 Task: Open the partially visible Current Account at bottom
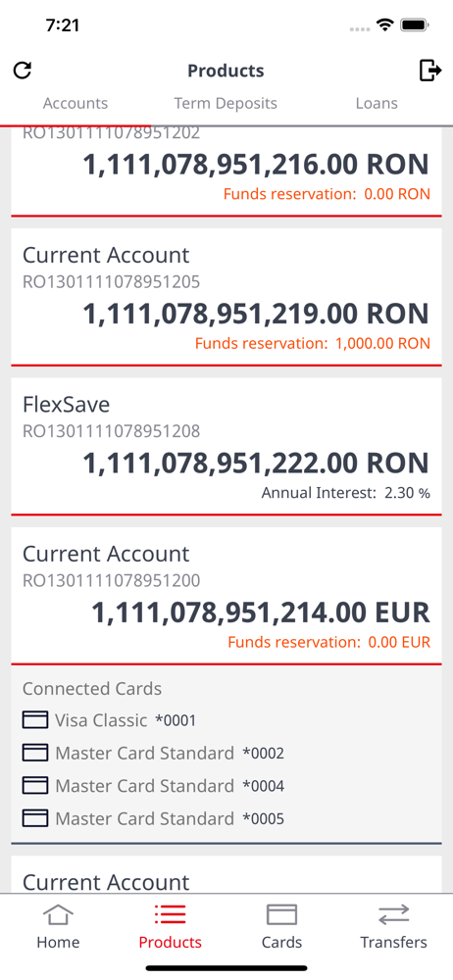tap(226, 875)
